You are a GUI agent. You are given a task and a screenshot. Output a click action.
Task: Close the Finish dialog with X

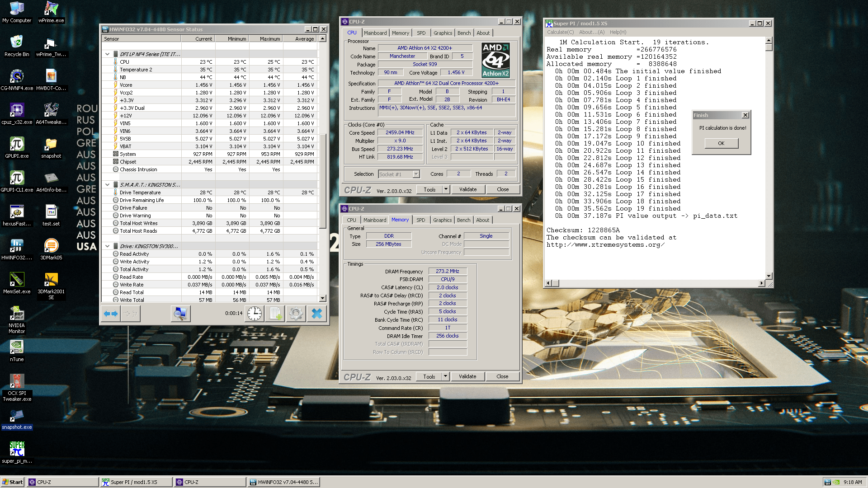point(745,115)
